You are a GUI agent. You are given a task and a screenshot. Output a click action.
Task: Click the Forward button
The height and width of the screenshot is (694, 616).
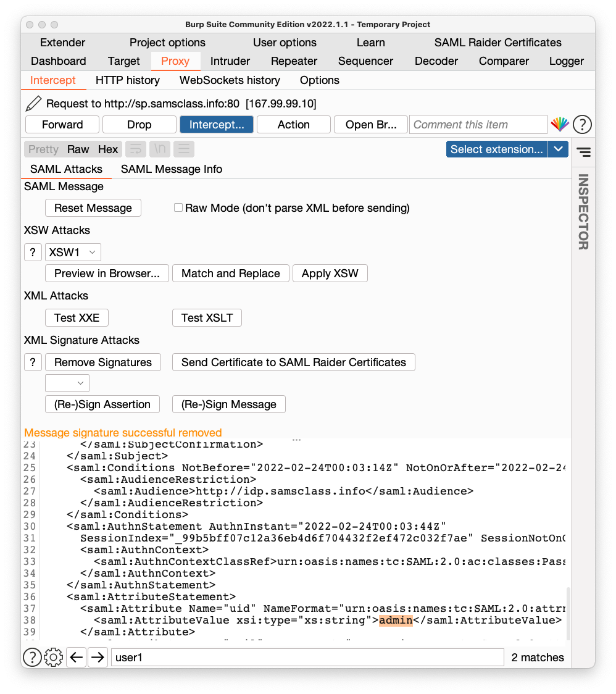[x=62, y=124]
